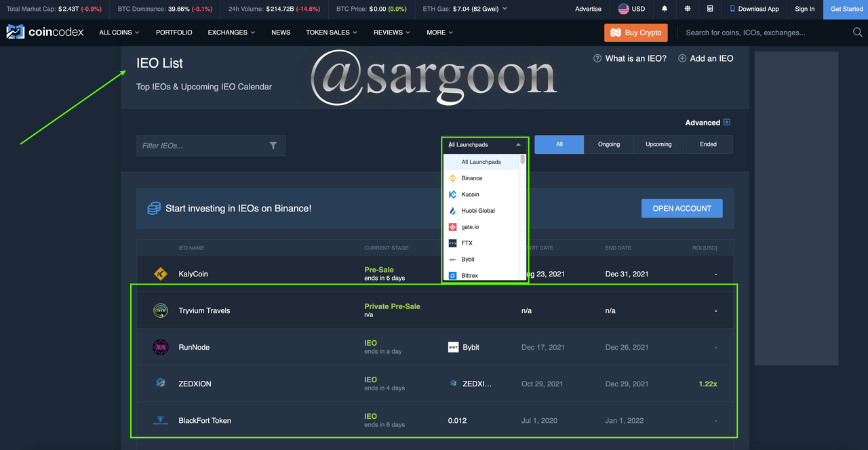868x450 pixels.
Task: Click the search magnifier icon
Action: (x=858, y=32)
